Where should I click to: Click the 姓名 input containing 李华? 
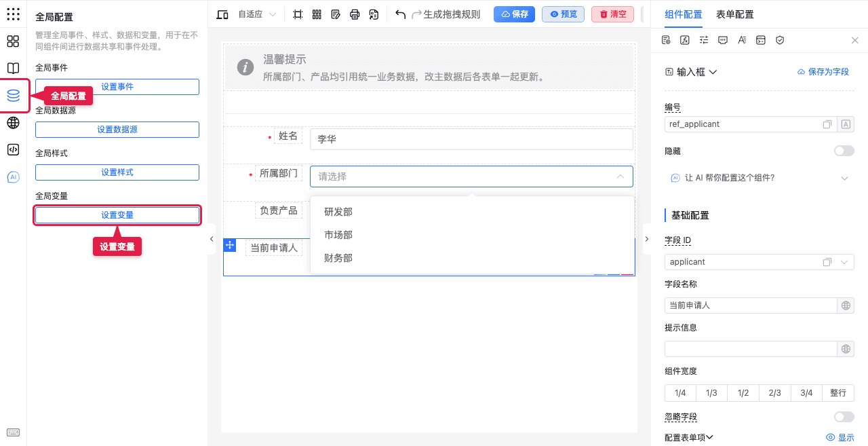(x=471, y=139)
